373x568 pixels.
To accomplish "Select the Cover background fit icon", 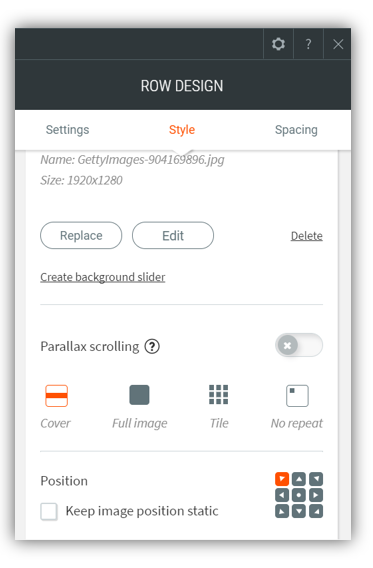I will [57, 398].
